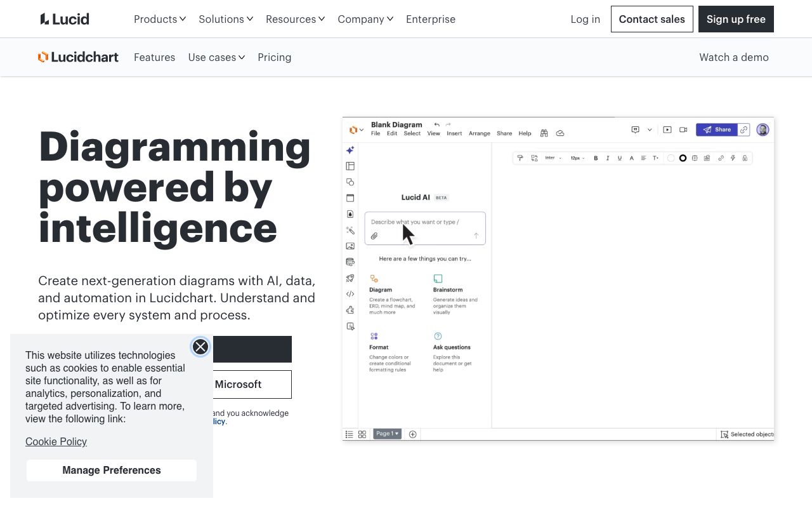
Task: Select the magic wand sidebar icon
Action: tap(350, 231)
